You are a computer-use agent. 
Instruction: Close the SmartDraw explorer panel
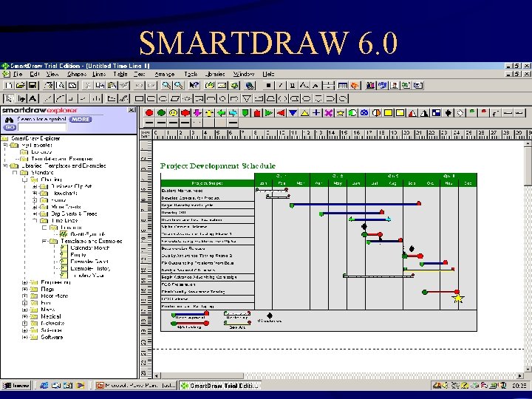click(x=132, y=110)
